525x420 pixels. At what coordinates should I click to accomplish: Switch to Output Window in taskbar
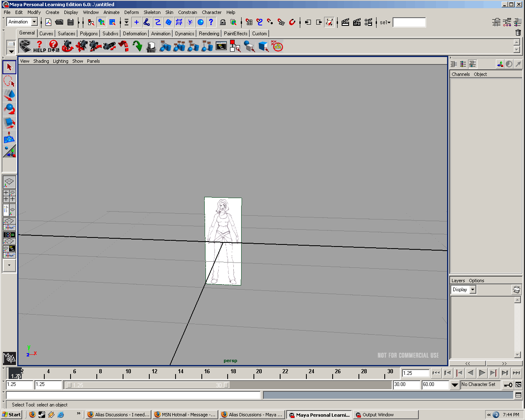click(386, 415)
